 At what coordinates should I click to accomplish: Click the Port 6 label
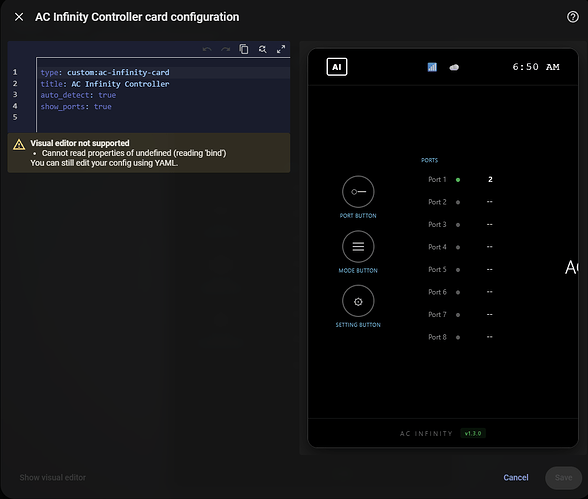point(437,292)
